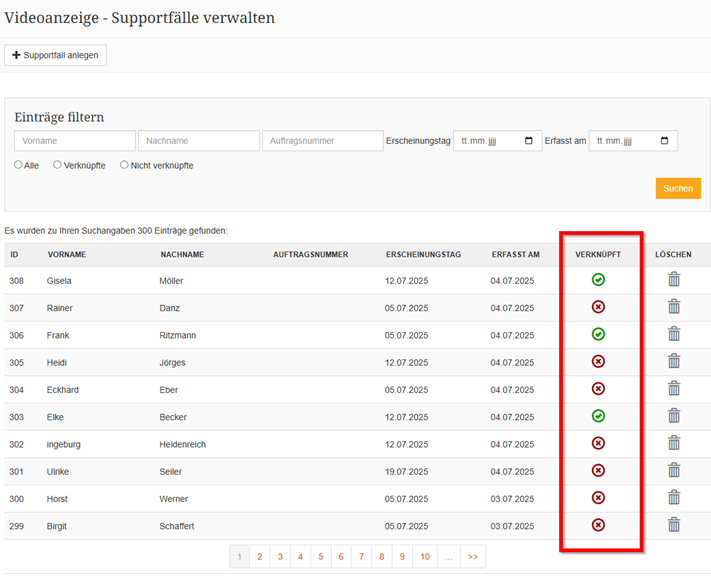The height and width of the screenshot is (585, 711).
Task: Click the Supportfall anlegen button
Action: click(55, 55)
